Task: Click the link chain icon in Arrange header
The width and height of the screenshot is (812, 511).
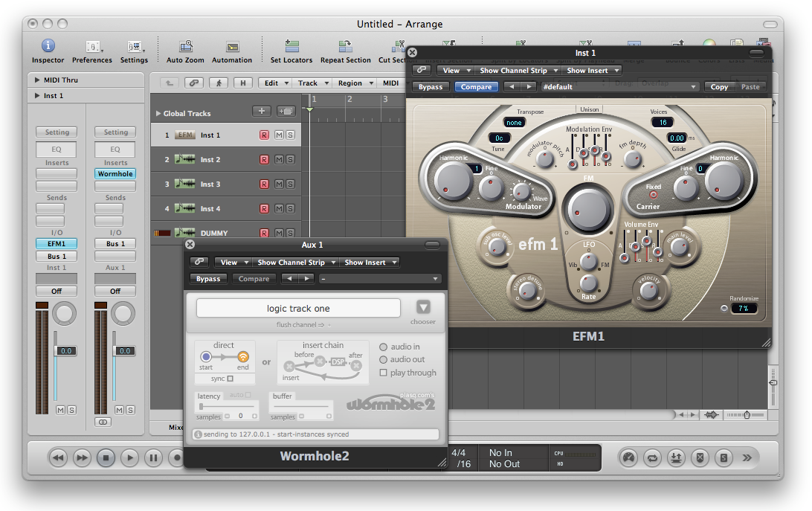Action: pyautogui.click(x=193, y=83)
